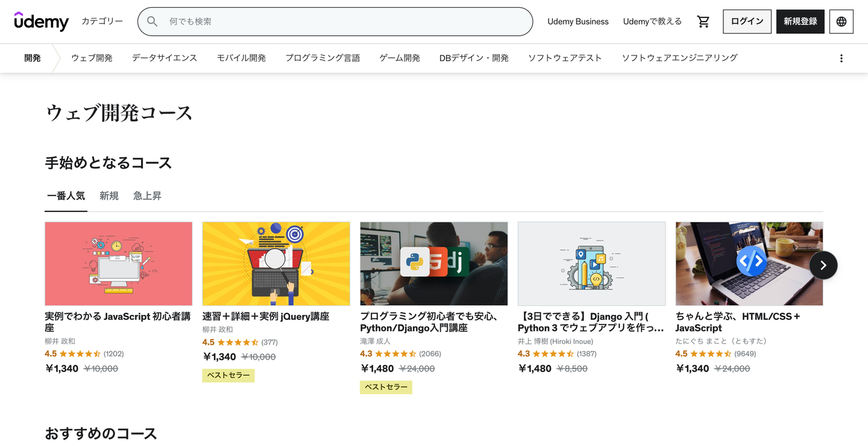
Task: Open the shopping cart
Action: [x=703, y=22]
